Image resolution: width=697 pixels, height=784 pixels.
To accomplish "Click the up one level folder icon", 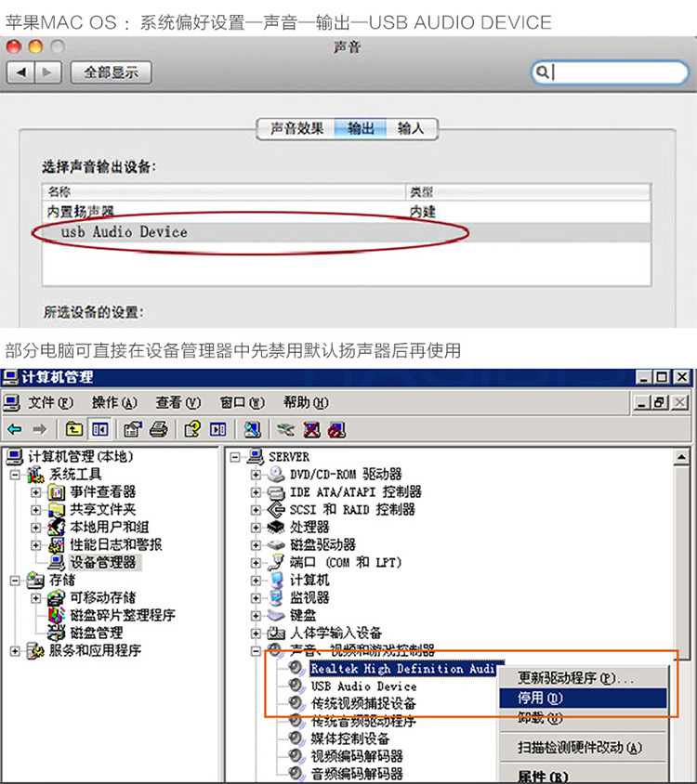I will click(x=74, y=429).
